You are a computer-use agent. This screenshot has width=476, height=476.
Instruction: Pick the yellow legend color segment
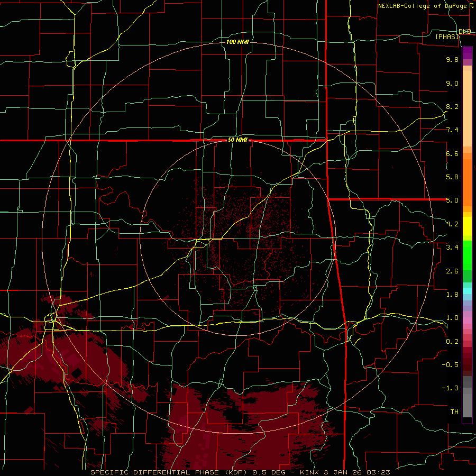point(467,226)
